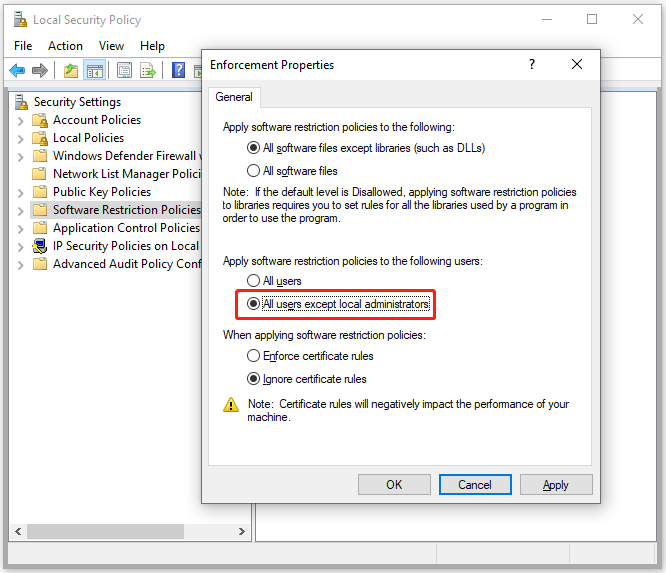This screenshot has width=666, height=573.
Task: Expand Advanced Audit Policy Configuration node
Action: tap(20, 265)
